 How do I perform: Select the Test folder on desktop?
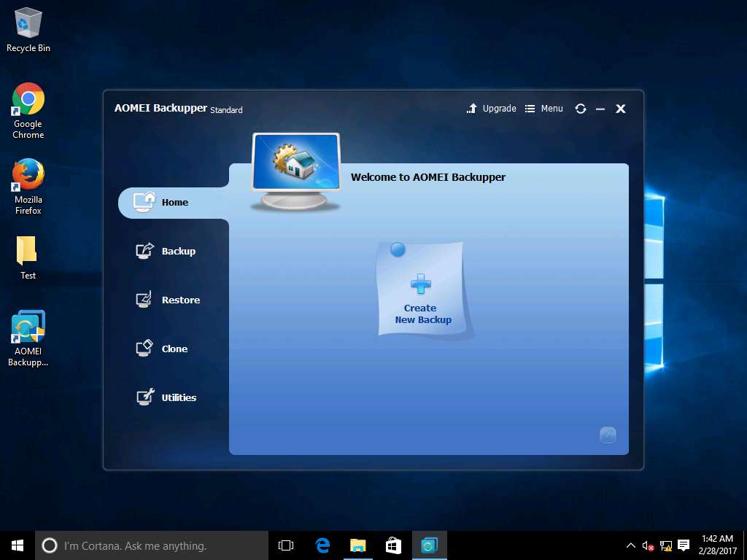[x=28, y=257]
